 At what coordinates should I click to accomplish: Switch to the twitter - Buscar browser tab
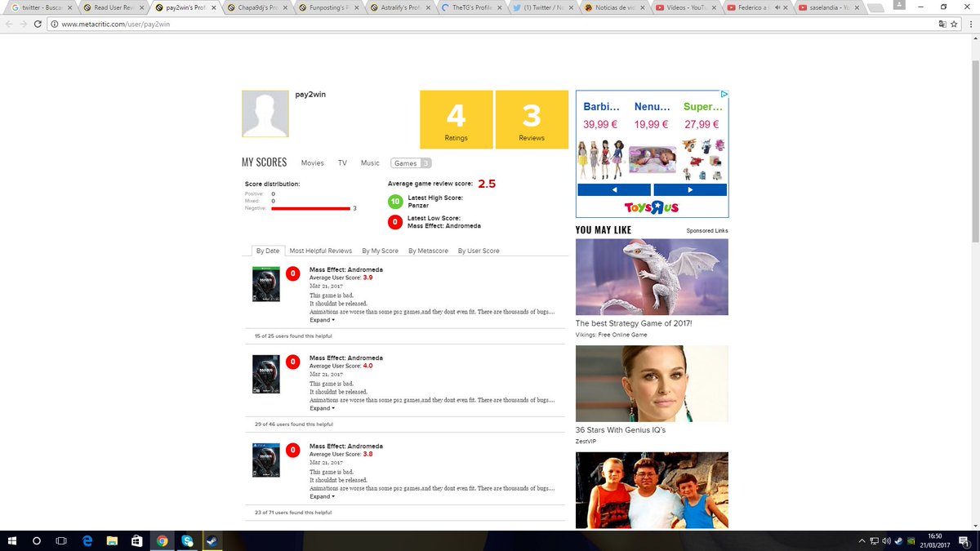pyautogui.click(x=40, y=7)
